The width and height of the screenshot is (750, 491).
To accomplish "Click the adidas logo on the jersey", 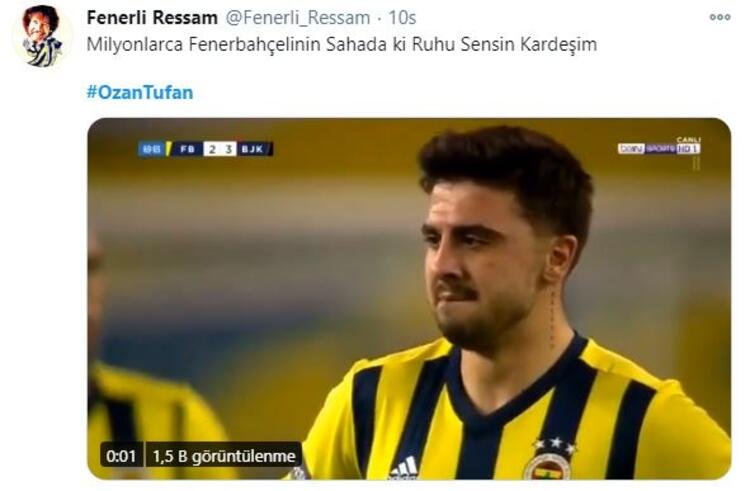I will 404,468.
